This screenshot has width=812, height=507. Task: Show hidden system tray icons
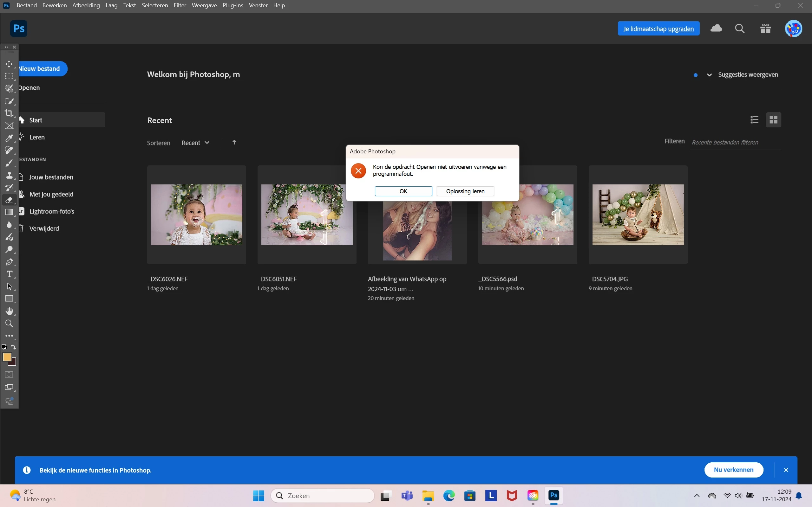[697, 496]
